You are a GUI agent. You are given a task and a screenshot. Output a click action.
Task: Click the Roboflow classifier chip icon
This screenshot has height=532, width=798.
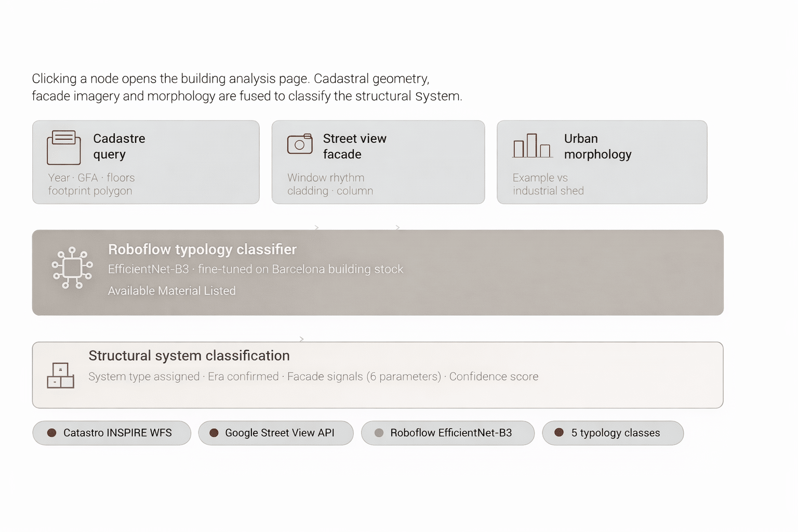pos(72,268)
